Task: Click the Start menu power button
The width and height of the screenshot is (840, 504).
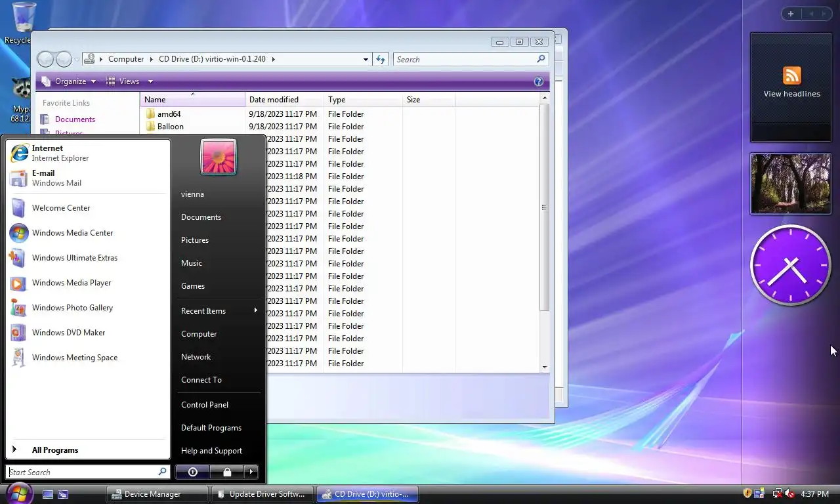Action: pyautogui.click(x=192, y=472)
